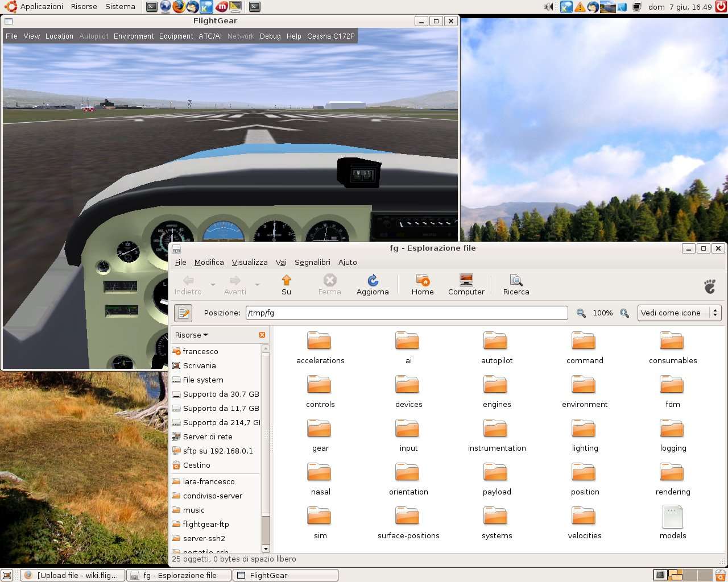The height and width of the screenshot is (582, 728).
Task: Open FlightGear's Equipment menu
Action: pyautogui.click(x=176, y=36)
